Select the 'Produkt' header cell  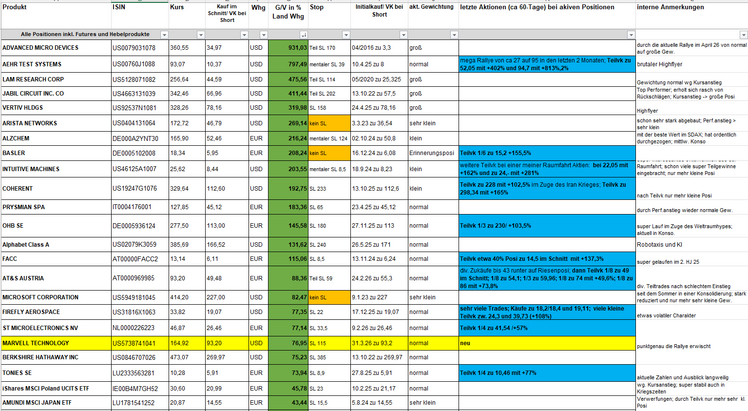pyautogui.click(x=56, y=16)
